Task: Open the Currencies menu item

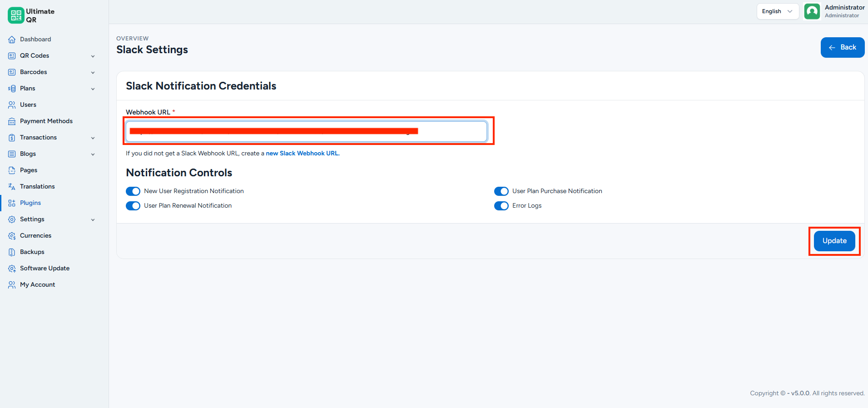Action: pyautogui.click(x=54, y=236)
